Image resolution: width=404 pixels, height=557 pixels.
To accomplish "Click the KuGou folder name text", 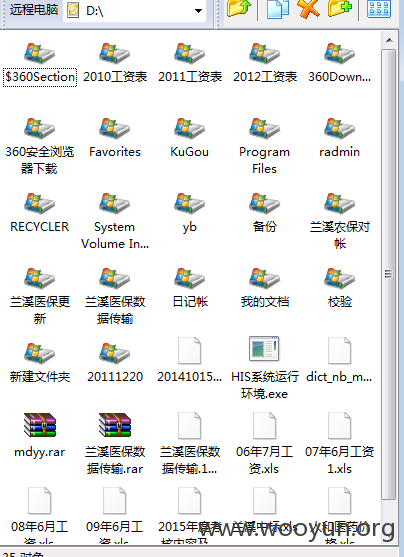I will pos(189,152).
